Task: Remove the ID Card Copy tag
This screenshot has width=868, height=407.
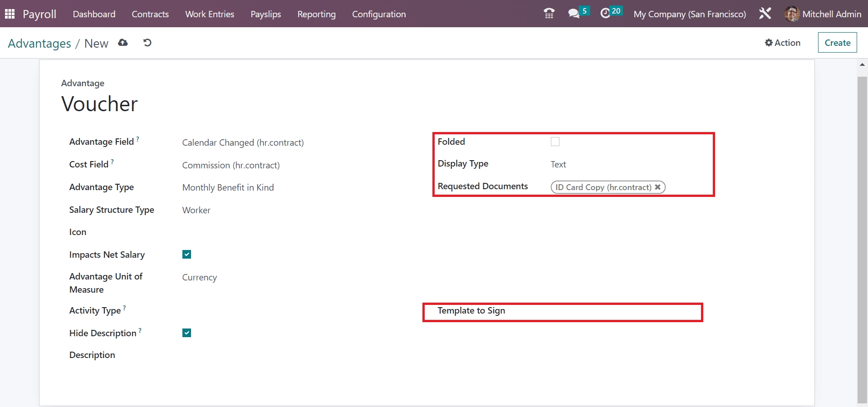Action: 657,187
